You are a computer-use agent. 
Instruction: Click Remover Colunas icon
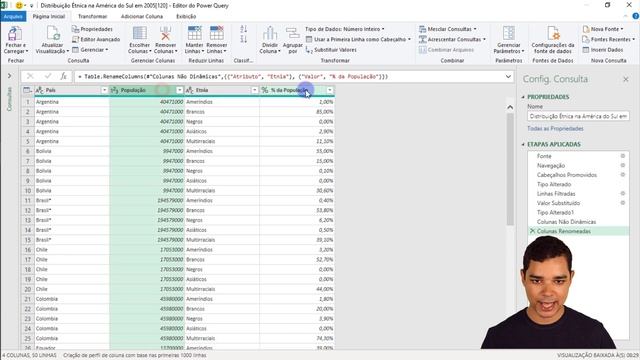point(165,33)
